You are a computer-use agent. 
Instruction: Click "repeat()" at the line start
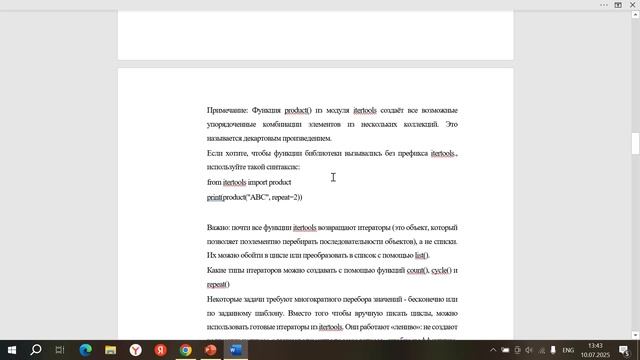tap(218, 284)
